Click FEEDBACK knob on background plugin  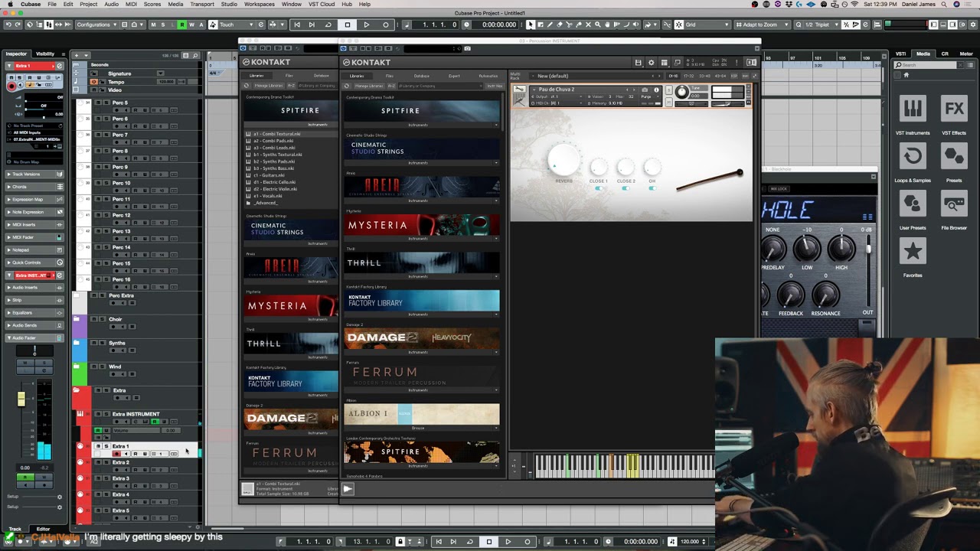791,295
